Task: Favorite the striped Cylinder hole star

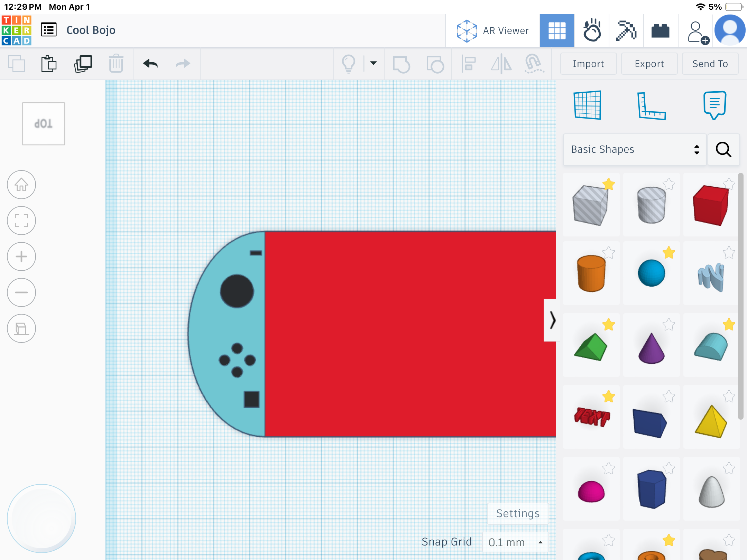Action: (669, 184)
